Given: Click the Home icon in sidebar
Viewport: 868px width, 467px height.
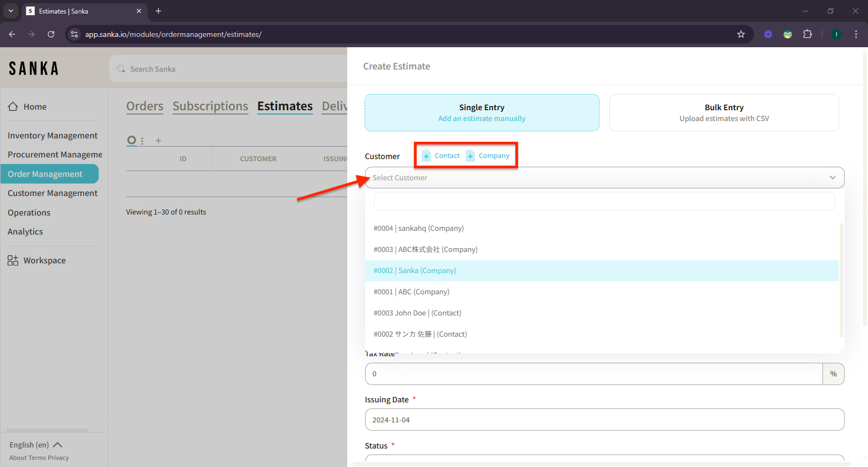Looking at the screenshot, I should click(13, 107).
